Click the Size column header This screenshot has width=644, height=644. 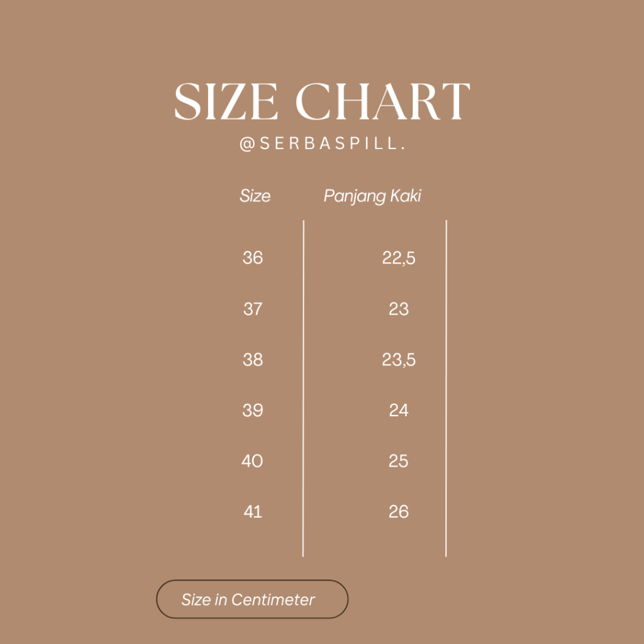255,196
